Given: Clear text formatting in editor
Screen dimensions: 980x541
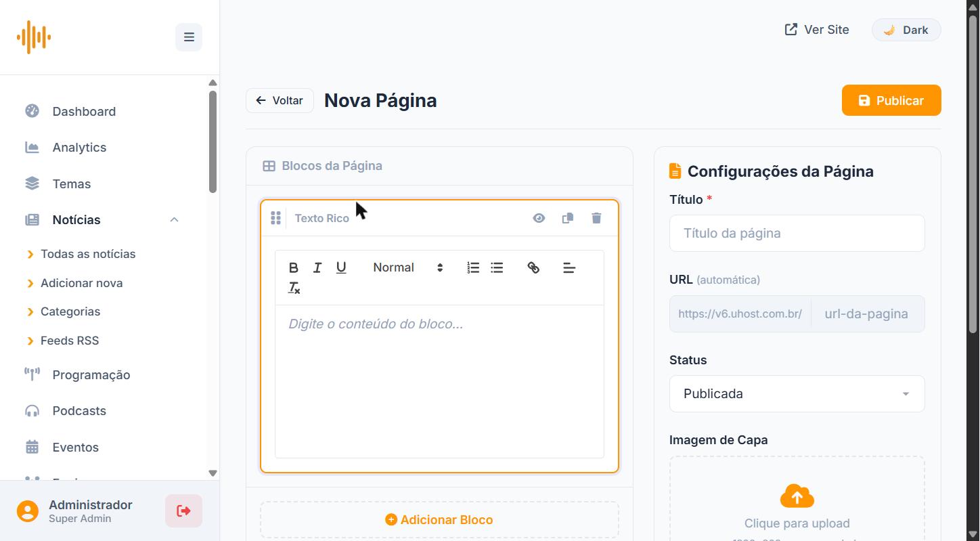Looking at the screenshot, I should [294, 288].
